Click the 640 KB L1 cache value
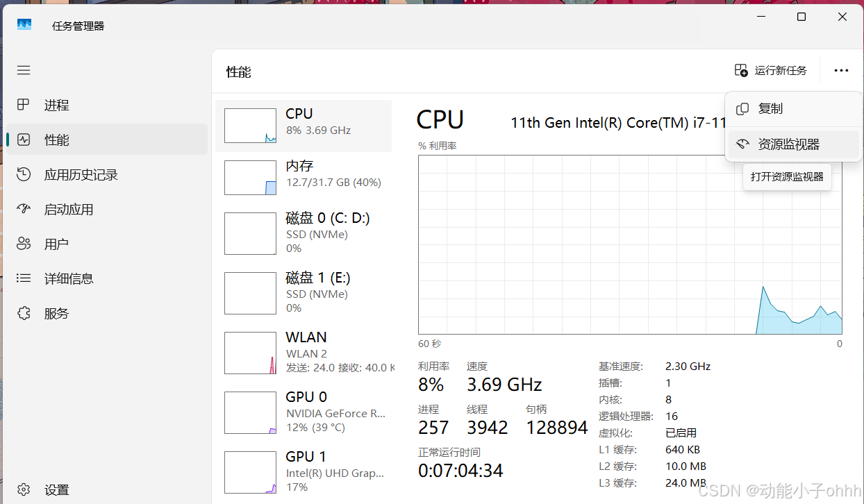Viewport: 864px width, 504px height. [x=683, y=449]
